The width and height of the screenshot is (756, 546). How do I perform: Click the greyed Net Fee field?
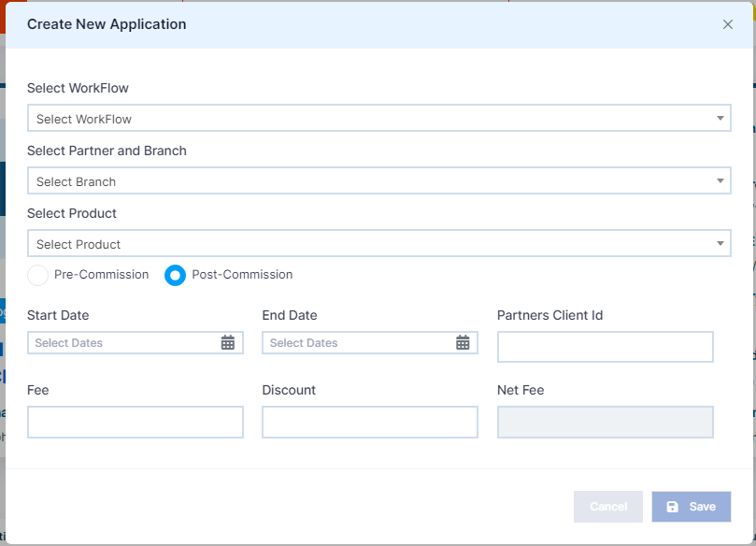[x=606, y=422]
